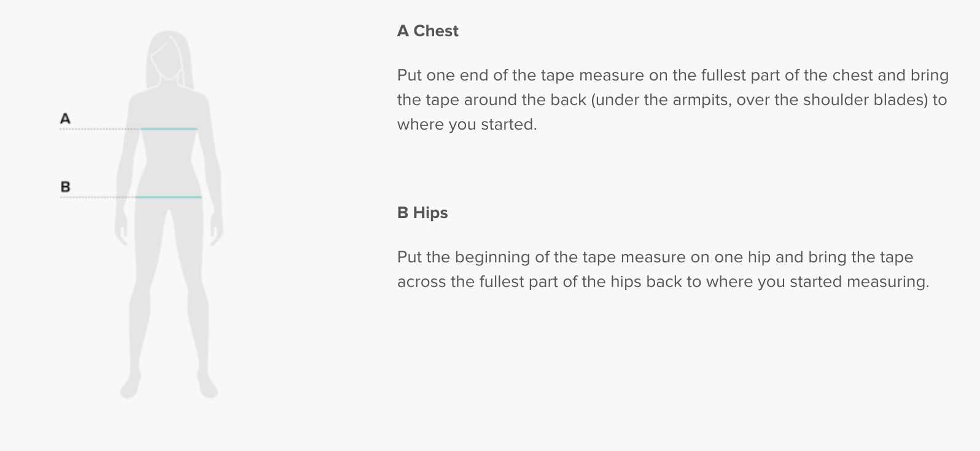
Task: Click the silhouette's hand on the right side
Action: click(216, 232)
